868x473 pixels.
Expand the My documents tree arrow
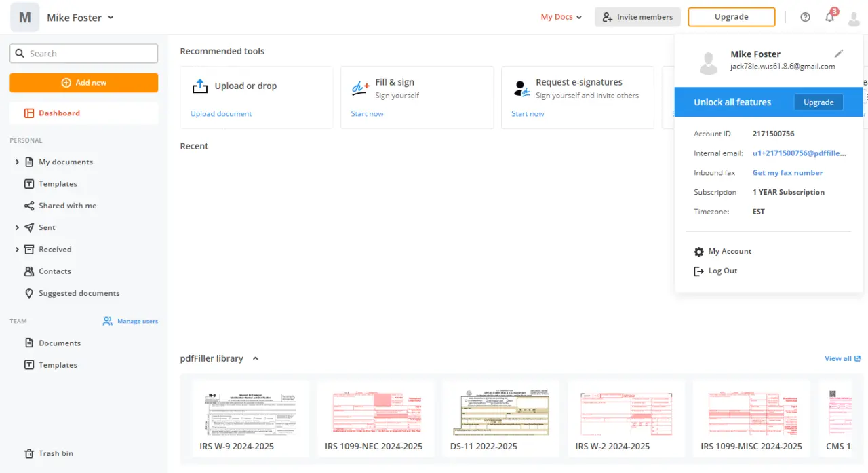(17, 162)
